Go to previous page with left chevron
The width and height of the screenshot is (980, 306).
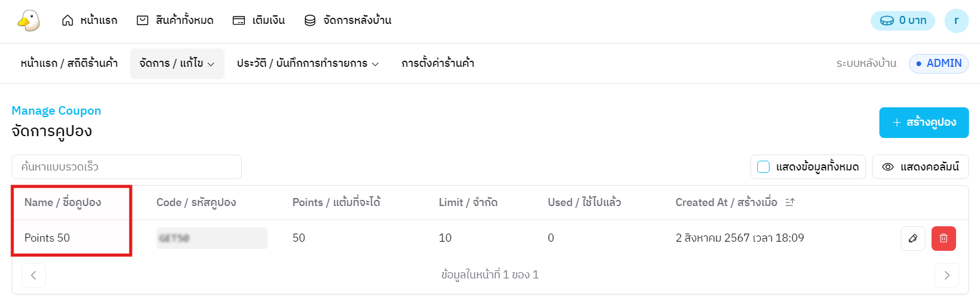coord(34,275)
